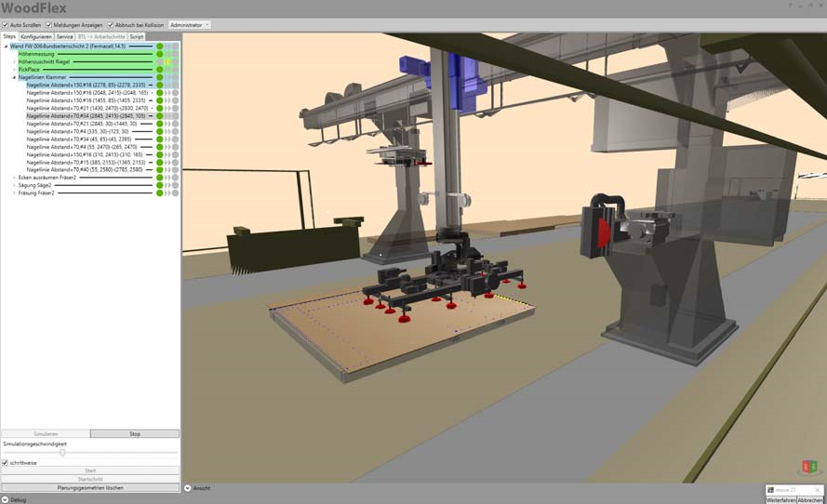This screenshot has height=504, width=827.
Task: Open the Service tab
Action: (64, 37)
